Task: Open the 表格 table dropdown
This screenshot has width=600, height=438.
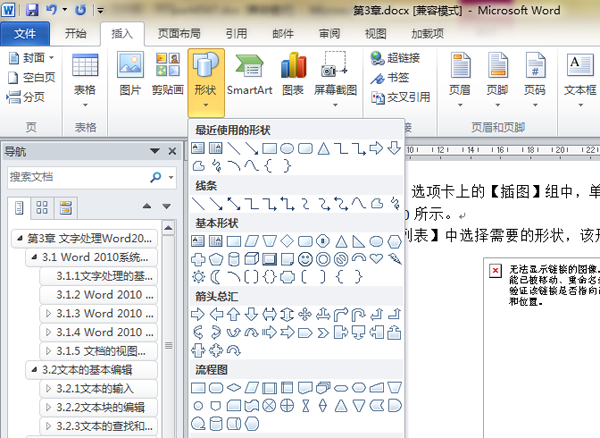Action: (x=85, y=75)
